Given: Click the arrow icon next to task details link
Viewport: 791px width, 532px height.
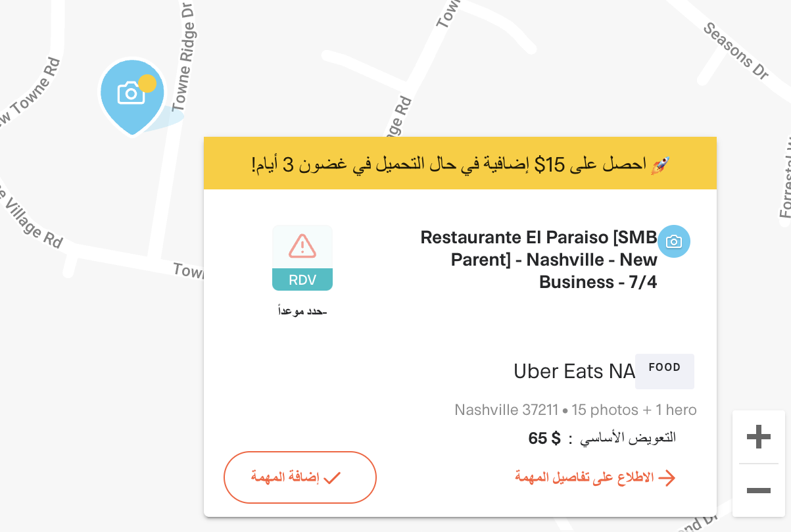Looking at the screenshot, I should pyautogui.click(x=667, y=478).
